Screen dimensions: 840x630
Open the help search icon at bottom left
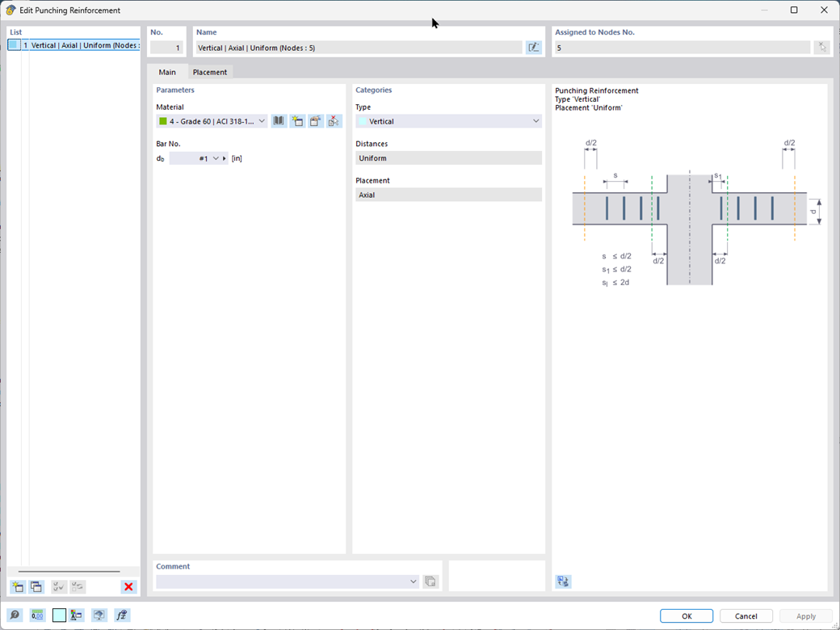[15, 615]
